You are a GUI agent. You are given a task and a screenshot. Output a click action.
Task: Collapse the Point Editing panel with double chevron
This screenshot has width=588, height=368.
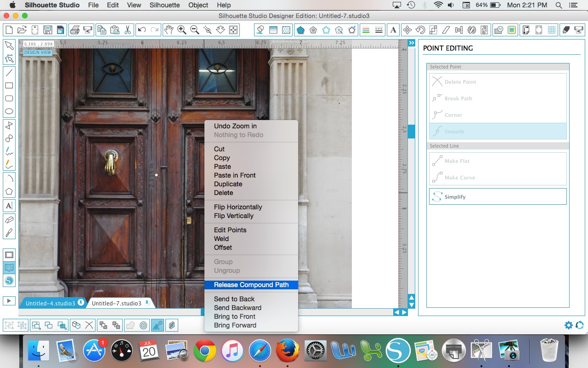pyautogui.click(x=412, y=43)
